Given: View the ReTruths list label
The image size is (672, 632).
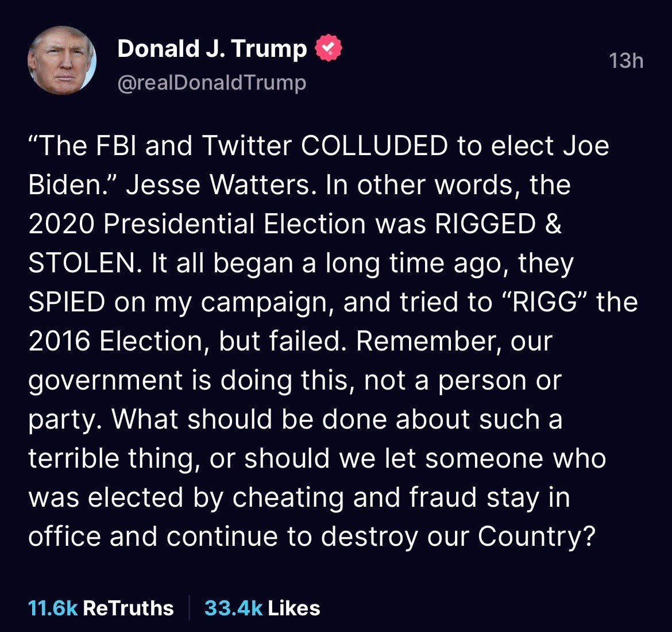Looking at the screenshot, I should (x=129, y=608).
